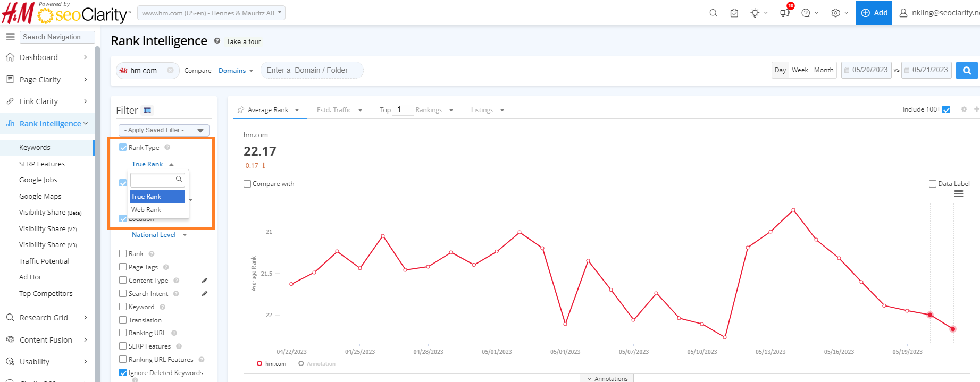Screen dimensions: 980x382
Task: Remove hm.com domain chip
Action: [170, 70]
